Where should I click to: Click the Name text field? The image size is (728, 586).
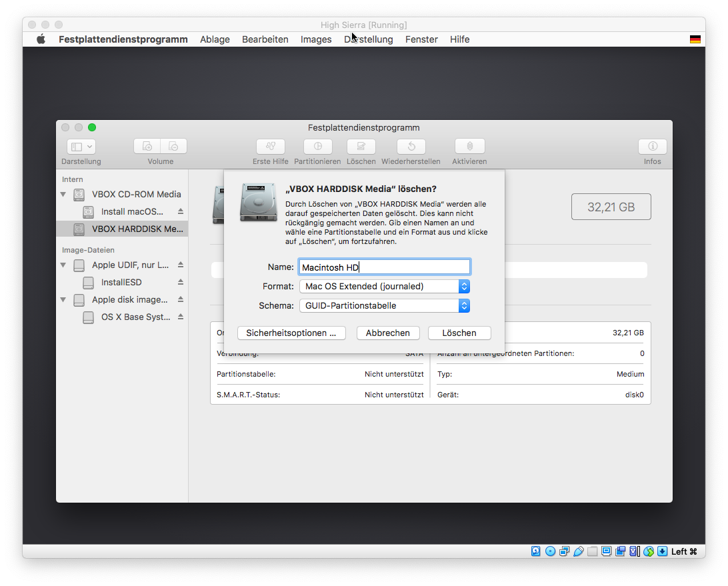[x=384, y=267]
